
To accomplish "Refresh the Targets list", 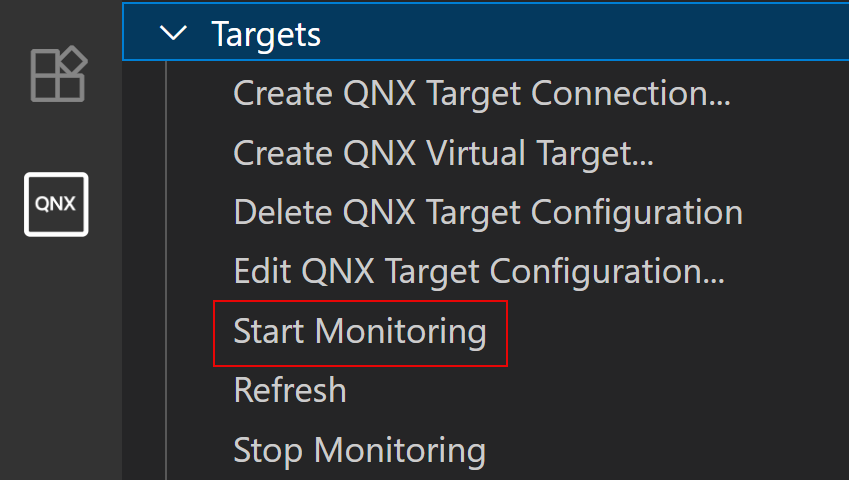I will pos(290,390).
